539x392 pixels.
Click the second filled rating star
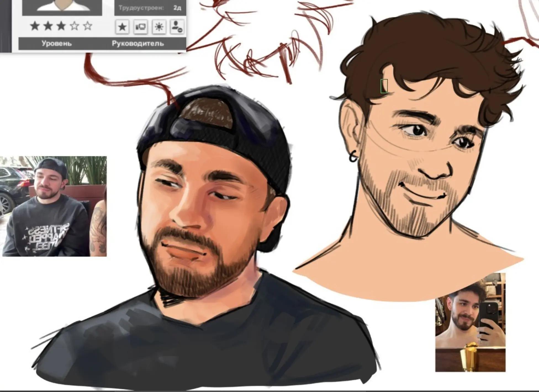48,26
